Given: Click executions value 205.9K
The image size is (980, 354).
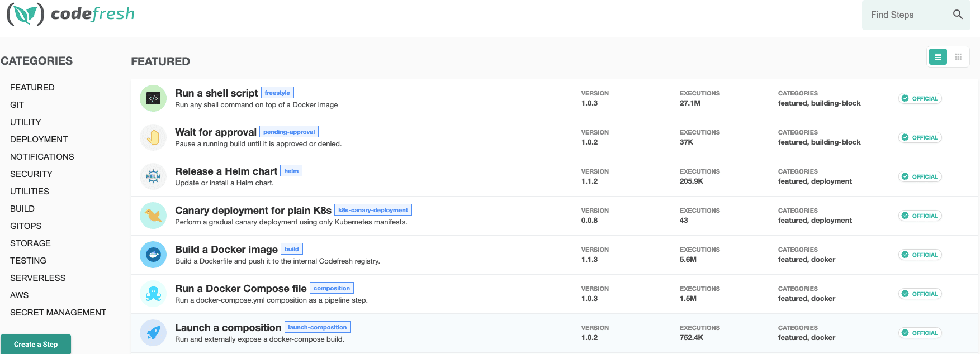Looking at the screenshot, I should (x=692, y=181).
